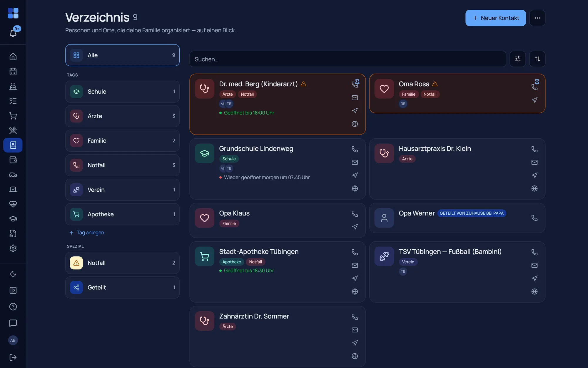Email Dr. med. Berg envelope icon
Viewport: 588px width, 368px height.
tap(355, 98)
